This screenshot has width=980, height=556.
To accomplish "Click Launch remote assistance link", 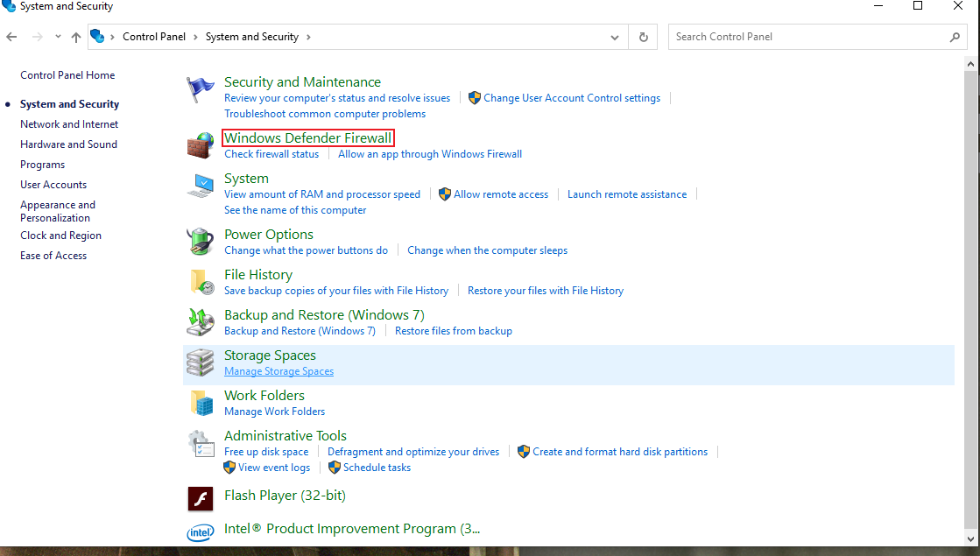I will [627, 194].
